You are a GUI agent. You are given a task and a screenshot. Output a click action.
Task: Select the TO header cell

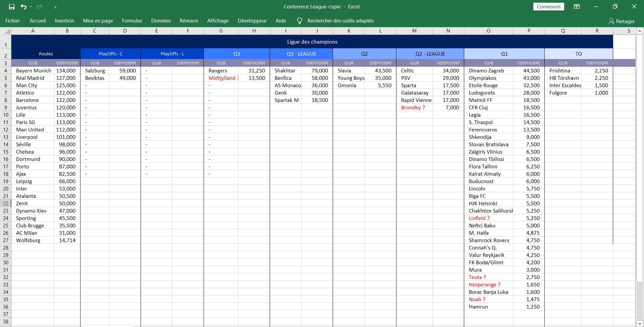[579, 54]
